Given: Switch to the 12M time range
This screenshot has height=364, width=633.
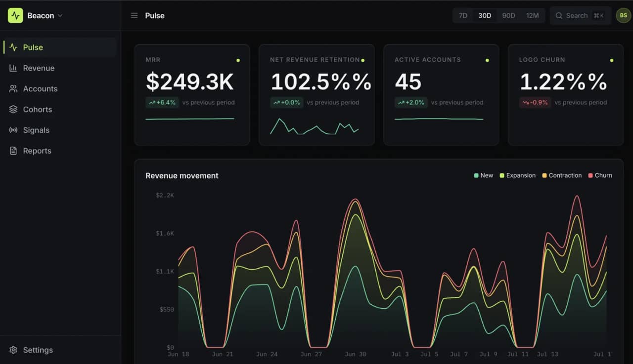Looking at the screenshot, I should (533, 15).
